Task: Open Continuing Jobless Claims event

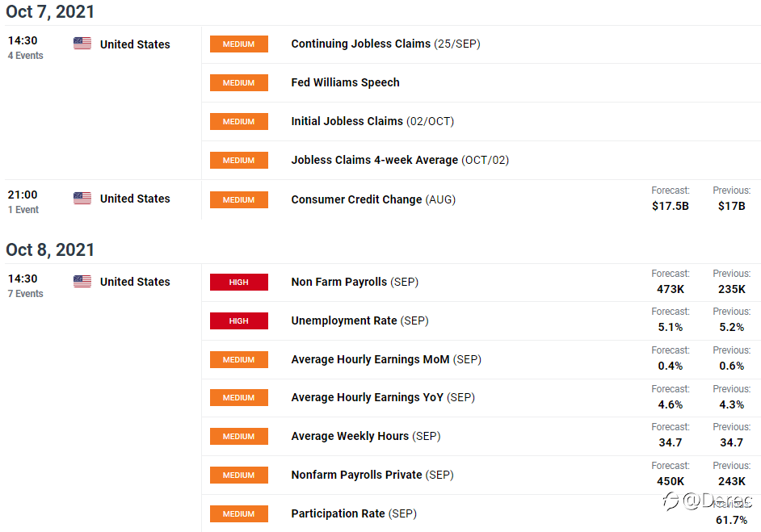Action: click(385, 44)
